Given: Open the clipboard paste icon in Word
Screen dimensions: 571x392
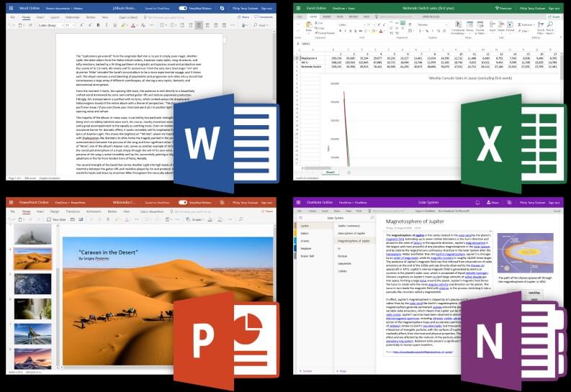Looking at the screenshot, I should click(21, 25).
